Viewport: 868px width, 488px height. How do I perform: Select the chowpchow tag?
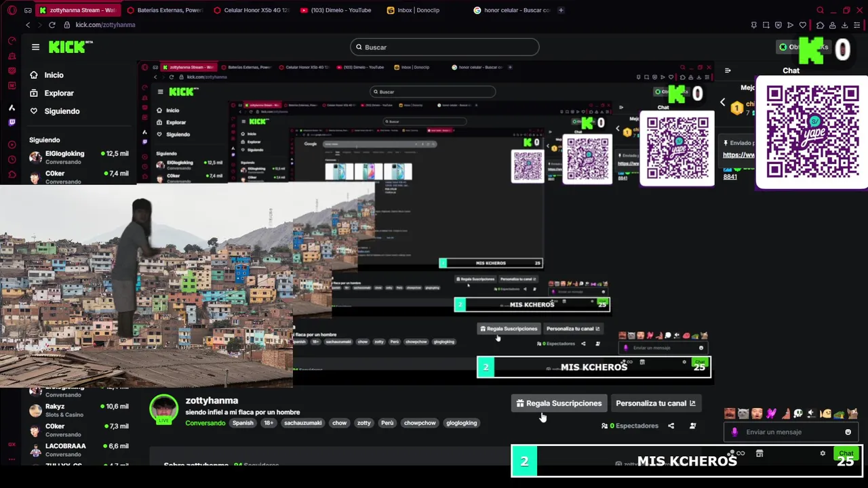point(420,423)
